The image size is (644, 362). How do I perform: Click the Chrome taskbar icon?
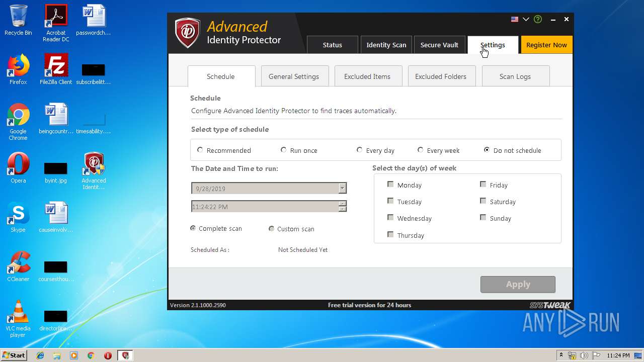click(x=91, y=355)
